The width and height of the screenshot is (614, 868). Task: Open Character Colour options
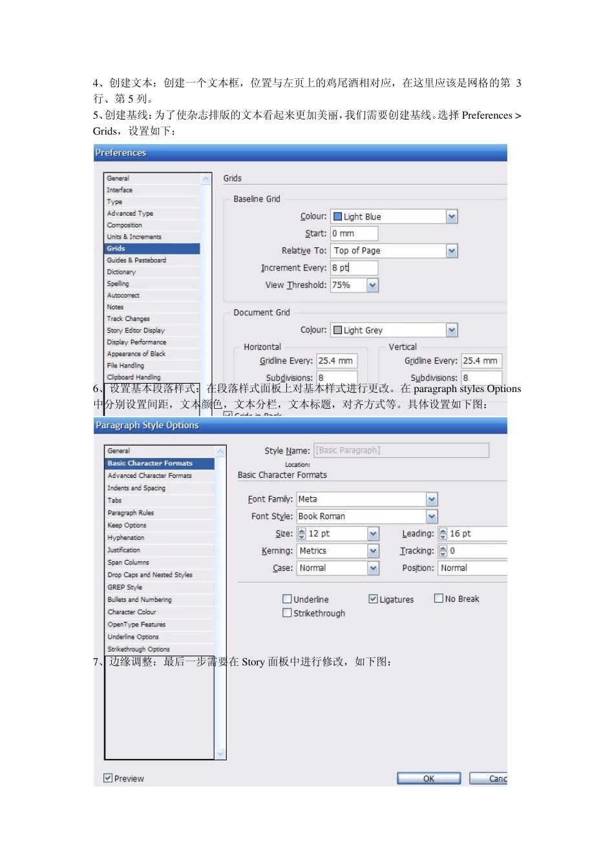(x=159, y=612)
